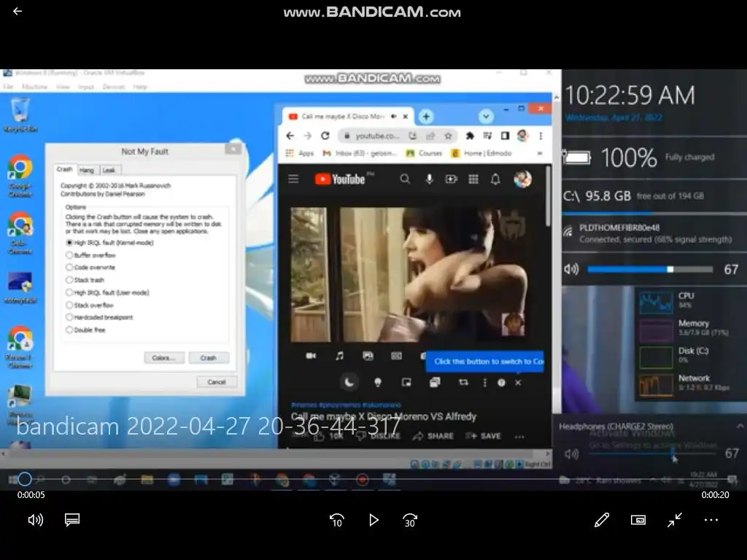The width and height of the screenshot is (747, 560).
Task: Select the Google Chrome desktop shortcut
Action: (x=20, y=176)
